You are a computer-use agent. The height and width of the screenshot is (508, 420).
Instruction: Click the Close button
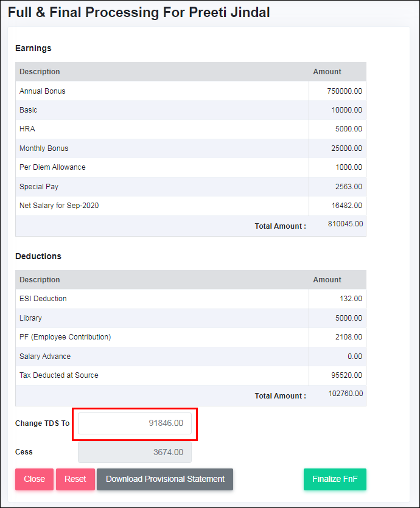click(34, 479)
